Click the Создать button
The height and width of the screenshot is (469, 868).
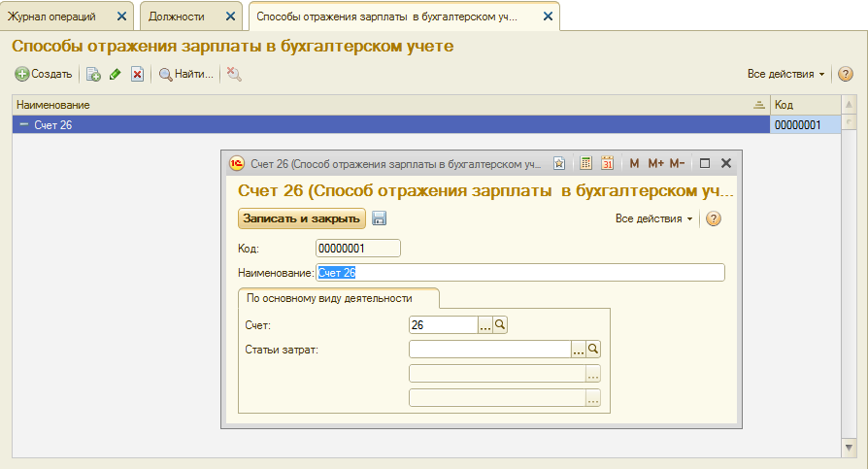point(44,74)
